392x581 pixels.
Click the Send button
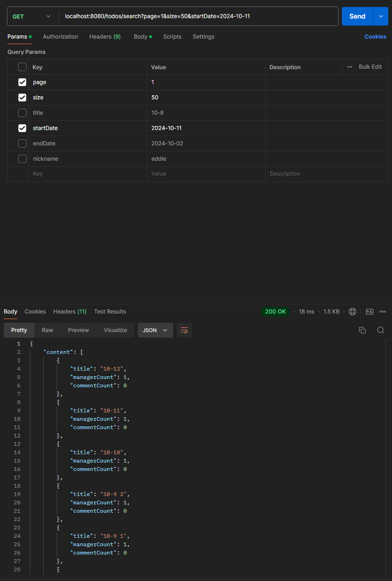click(x=357, y=16)
